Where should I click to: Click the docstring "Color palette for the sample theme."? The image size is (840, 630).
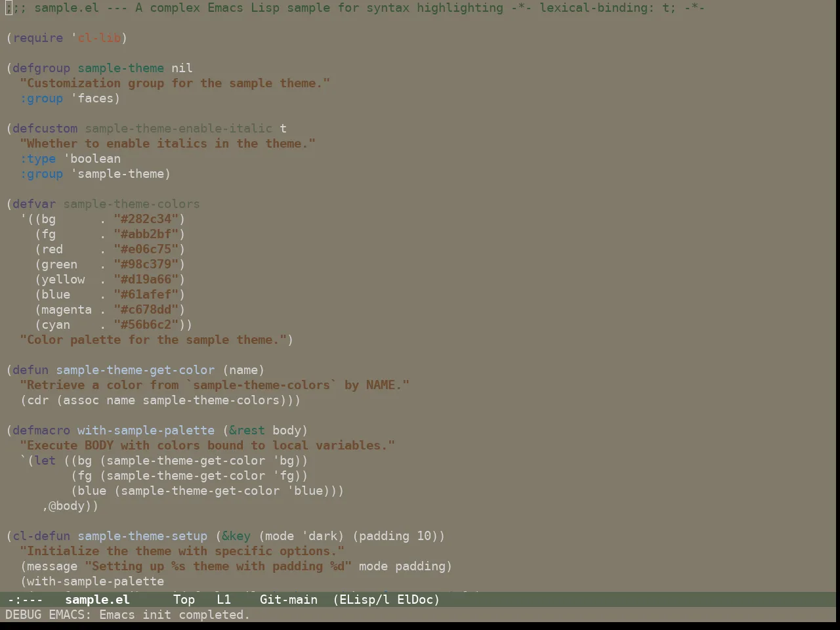154,340
